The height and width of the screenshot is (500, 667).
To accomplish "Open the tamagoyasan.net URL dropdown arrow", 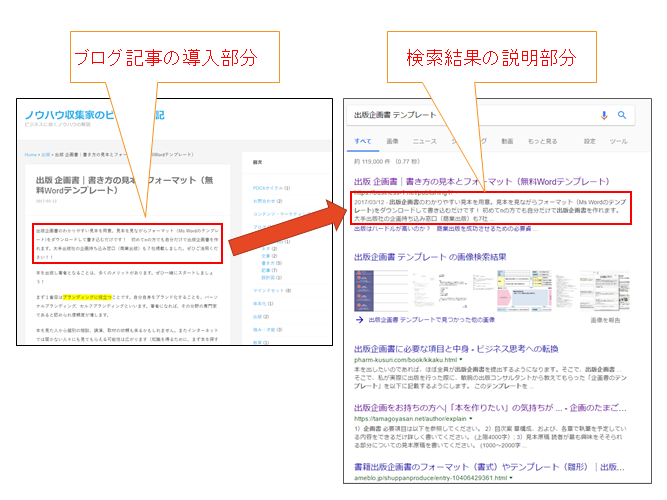I will pos(470,419).
